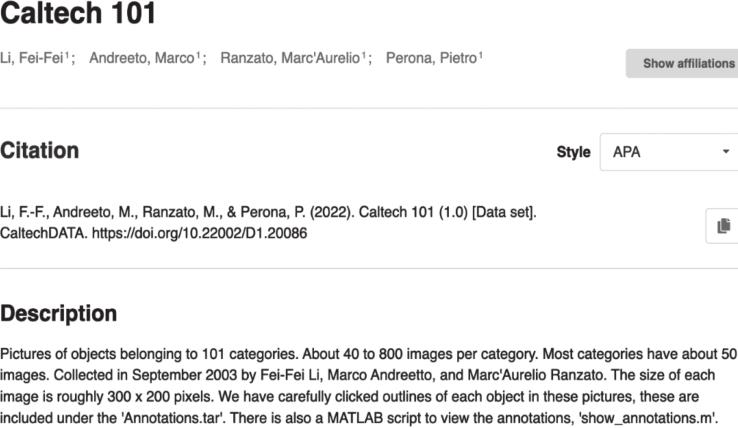Click the Caltech 101 page title
Screen dimensions: 738x428
pos(78,13)
